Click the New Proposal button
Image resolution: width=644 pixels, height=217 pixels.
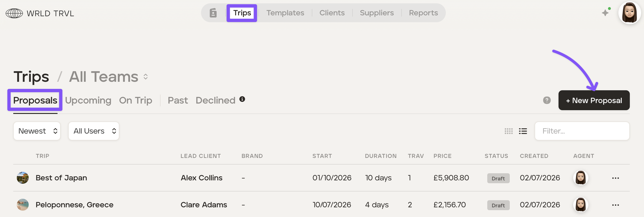[x=594, y=100]
